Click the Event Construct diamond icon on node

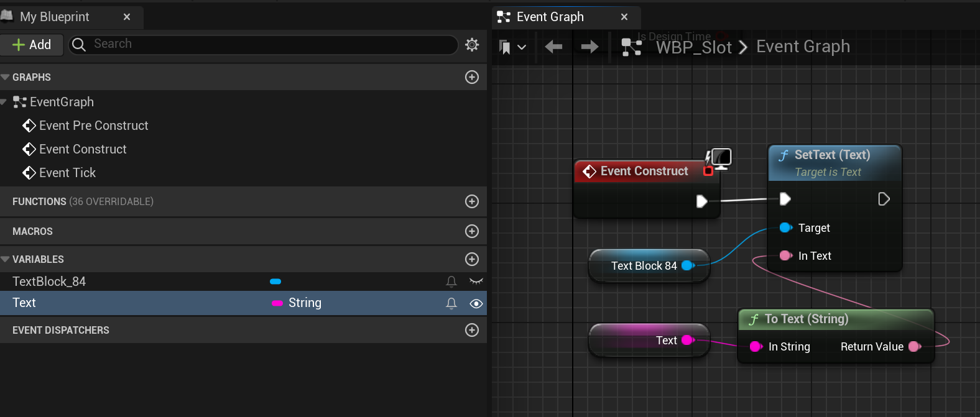[589, 171]
